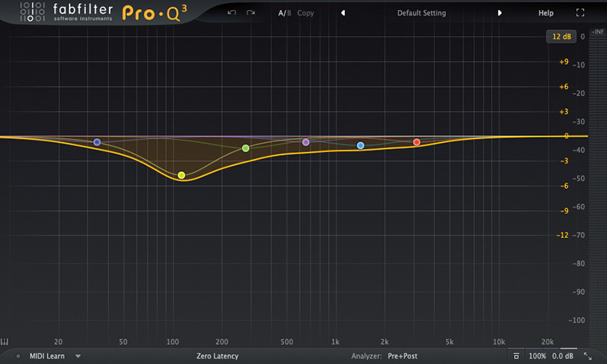
Task: Change the Zero Latency processing mode
Action: 217,356
